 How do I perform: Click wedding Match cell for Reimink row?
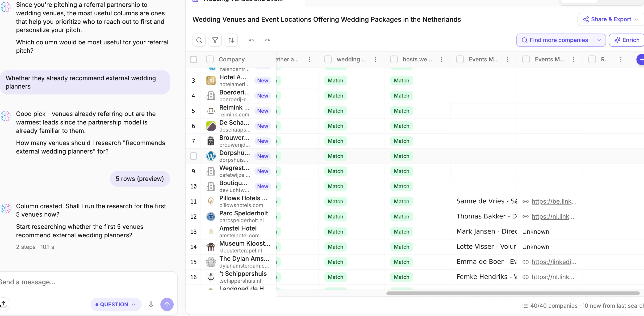(335, 111)
